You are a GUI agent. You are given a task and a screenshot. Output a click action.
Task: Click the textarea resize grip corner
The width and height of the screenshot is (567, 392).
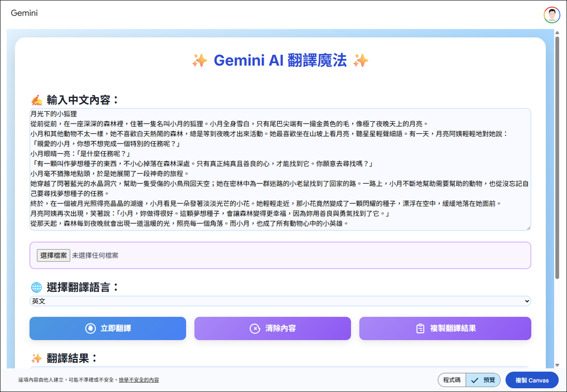528,228
